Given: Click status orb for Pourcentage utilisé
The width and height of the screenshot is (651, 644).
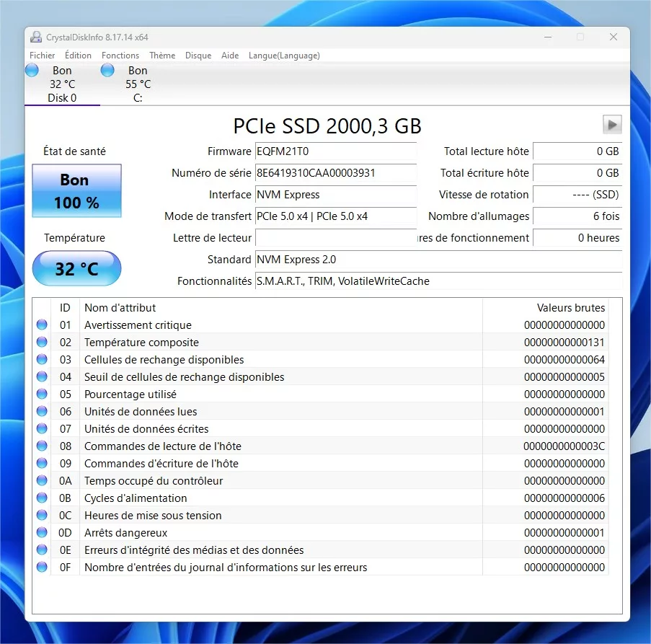Looking at the screenshot, I should 42,394.
